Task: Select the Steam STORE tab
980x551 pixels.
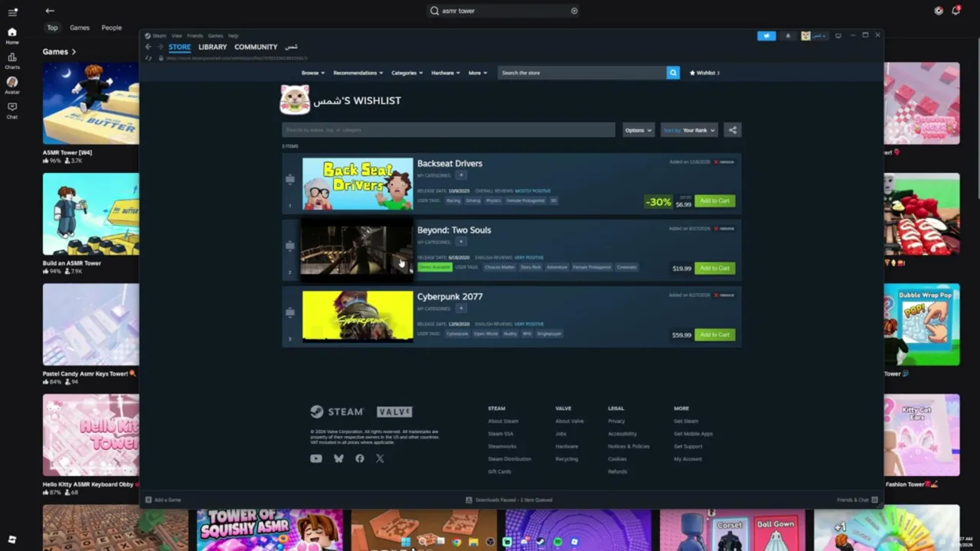Action: click(180, 47)
